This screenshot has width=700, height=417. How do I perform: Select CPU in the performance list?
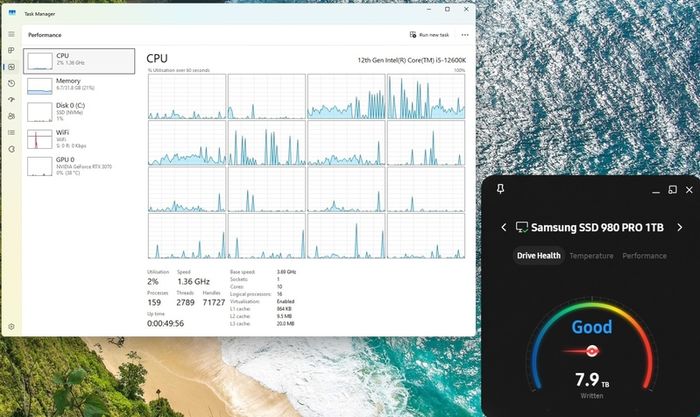(x=79, y=61)
